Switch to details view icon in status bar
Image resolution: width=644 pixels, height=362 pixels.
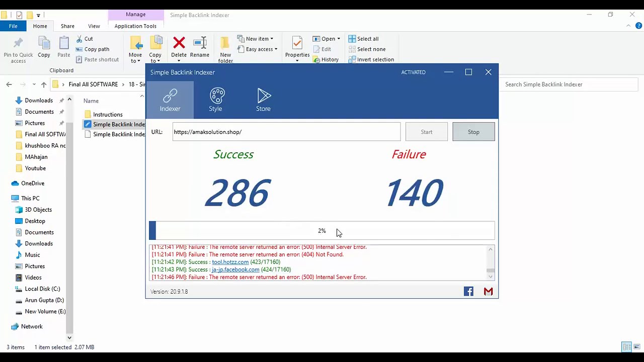626,347
